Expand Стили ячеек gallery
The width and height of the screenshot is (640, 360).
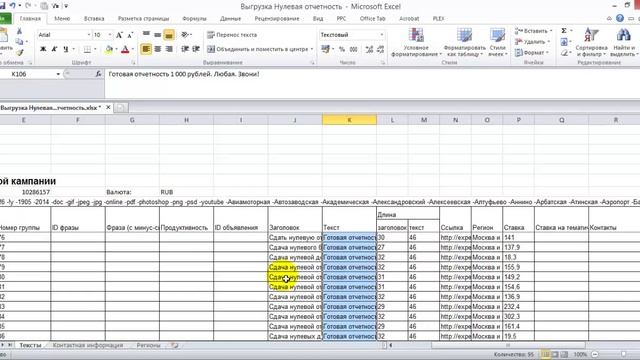[x=498, y=43]
